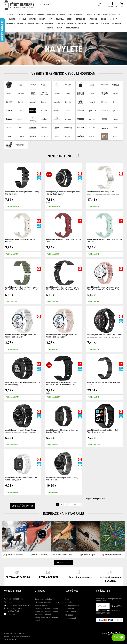The height and width of the screenshot is (644, 127).
Task: Open the Chat bubble widget
Action: coord(118,637)
